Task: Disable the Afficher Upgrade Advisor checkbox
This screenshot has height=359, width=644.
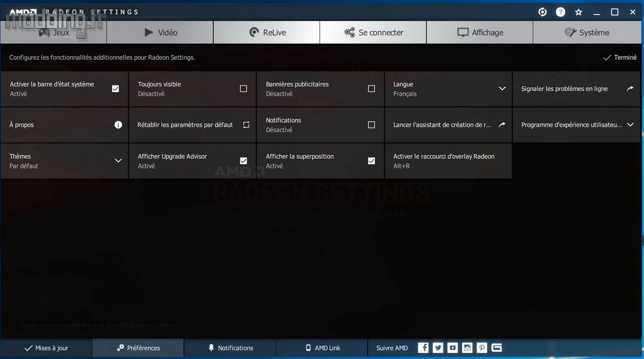Action: pos(244,161)
